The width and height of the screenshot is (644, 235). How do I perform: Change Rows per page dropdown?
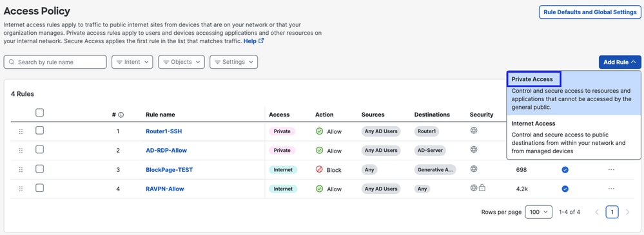click(x=539, y=212)
